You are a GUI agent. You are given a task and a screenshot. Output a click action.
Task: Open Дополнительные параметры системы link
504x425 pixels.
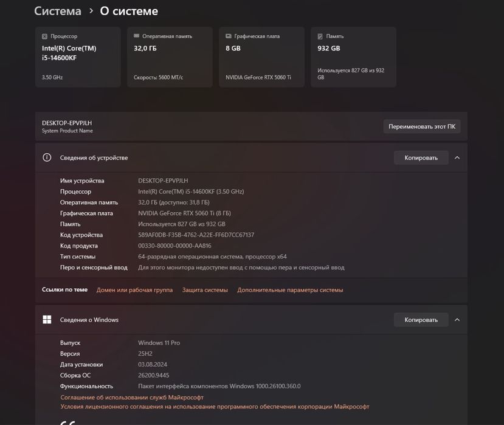[290, 289]
